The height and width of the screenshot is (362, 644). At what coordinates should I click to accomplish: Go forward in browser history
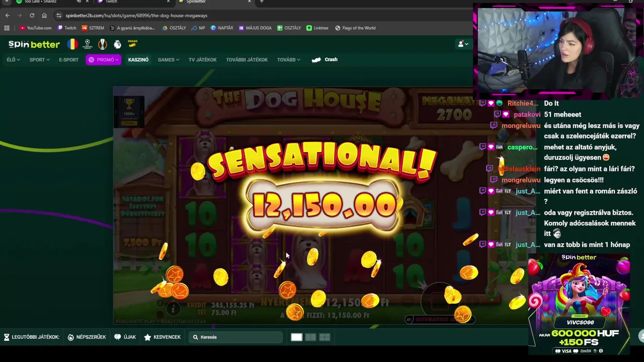(20, 16)
